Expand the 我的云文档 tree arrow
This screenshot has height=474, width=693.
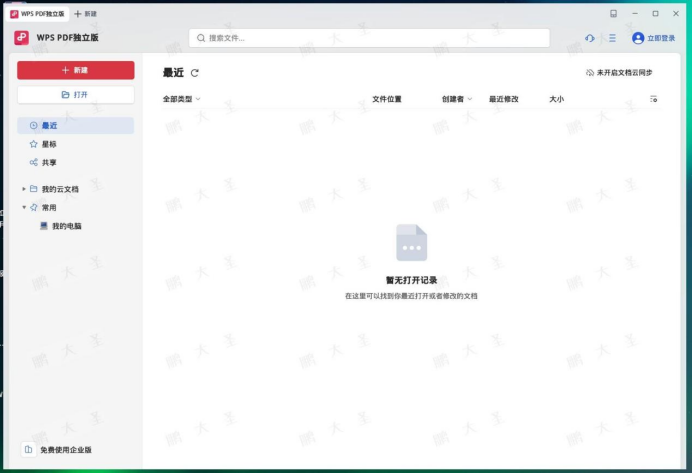(24, 189)
